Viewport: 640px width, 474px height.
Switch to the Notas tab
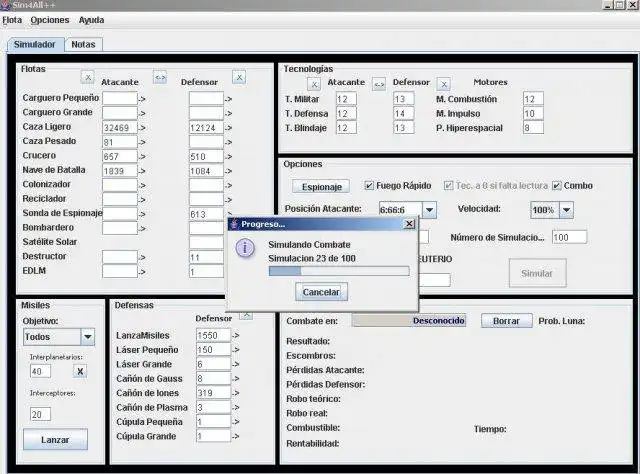(83, 45)
